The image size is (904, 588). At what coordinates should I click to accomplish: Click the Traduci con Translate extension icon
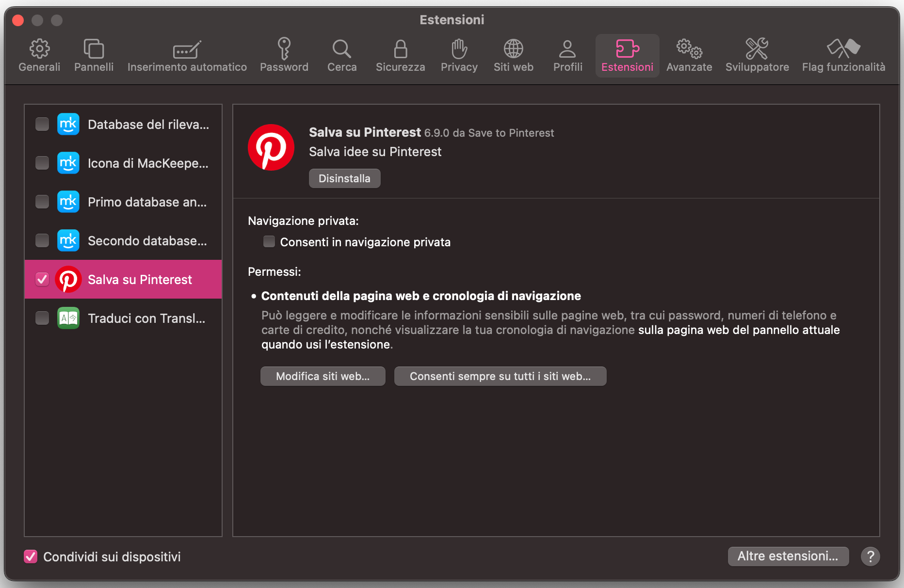click(x=68, y=318)
